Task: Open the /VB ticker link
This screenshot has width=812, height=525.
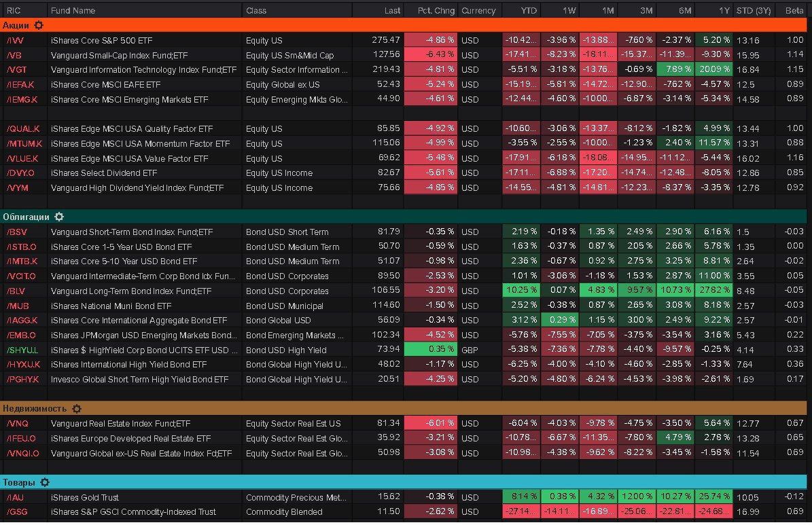Action: coord(14,55)
